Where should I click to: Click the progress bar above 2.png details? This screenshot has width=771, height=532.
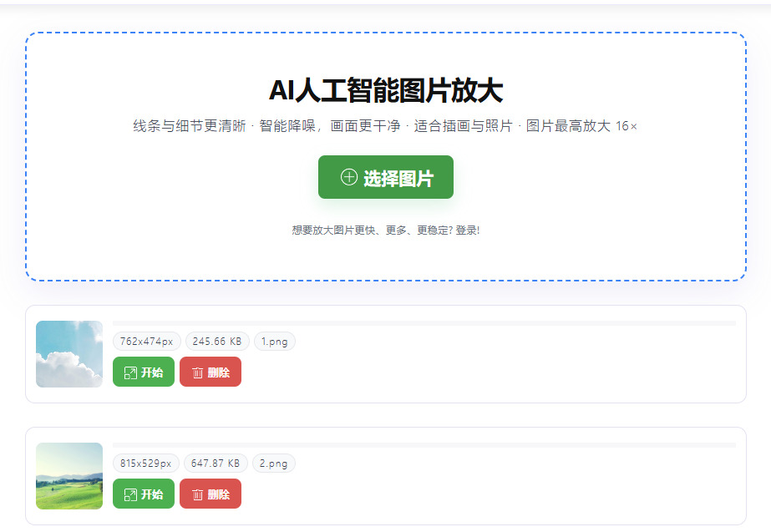pyautogui.click(x=424, y=445)
